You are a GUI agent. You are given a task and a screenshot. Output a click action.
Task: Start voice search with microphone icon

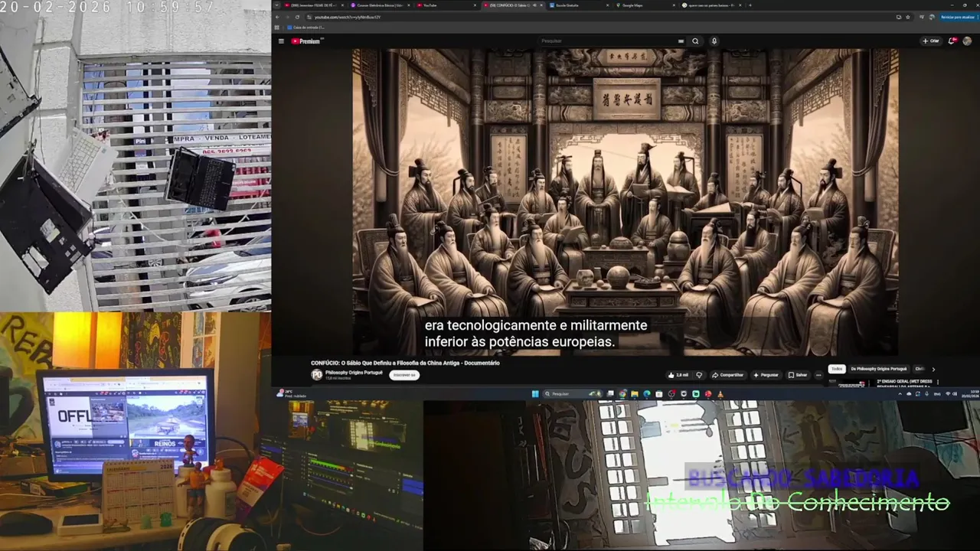(714, 41)
